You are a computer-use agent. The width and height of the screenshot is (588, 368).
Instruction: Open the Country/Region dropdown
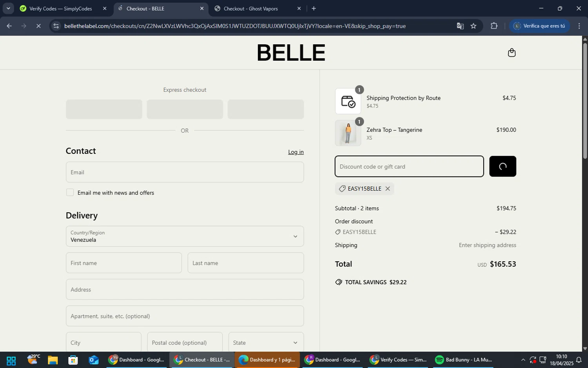tap(185, 236)
